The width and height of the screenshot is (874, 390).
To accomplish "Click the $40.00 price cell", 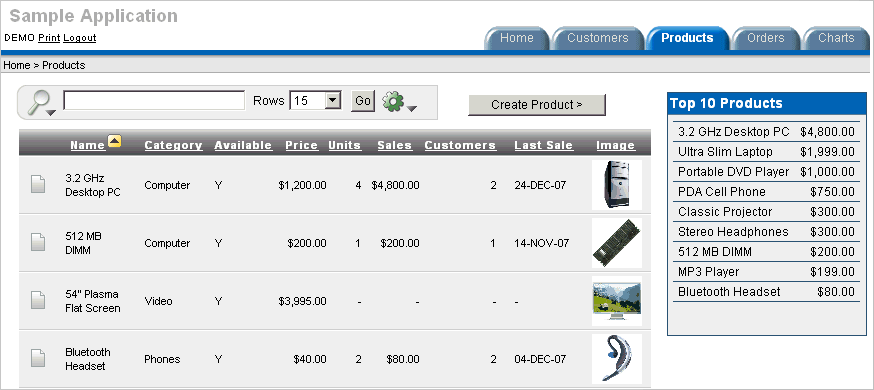I will [x=310, y=359].
